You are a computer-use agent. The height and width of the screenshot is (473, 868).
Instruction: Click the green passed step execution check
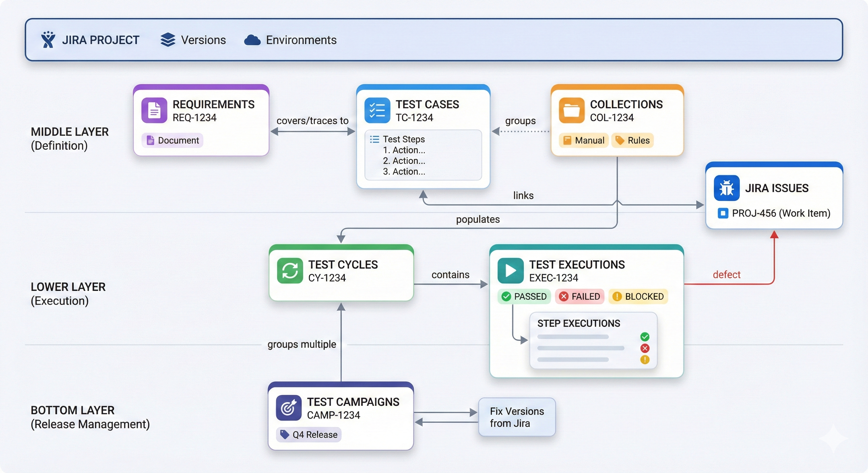click(645, 337)
